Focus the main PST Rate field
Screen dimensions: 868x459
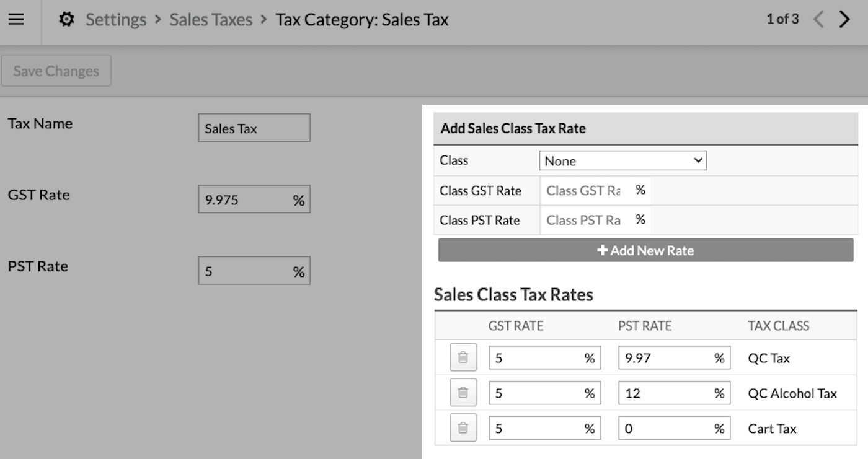(x=254, y=271)
